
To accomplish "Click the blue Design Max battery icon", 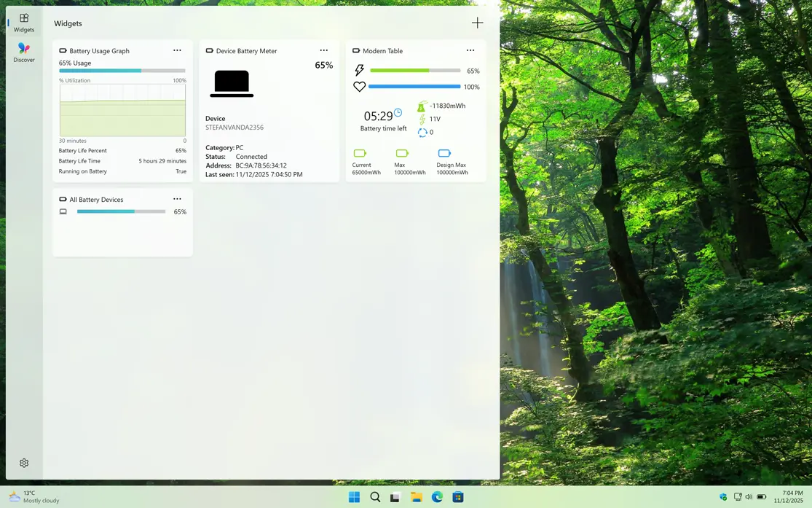I will pyautogui.click(x=445, y=153).
